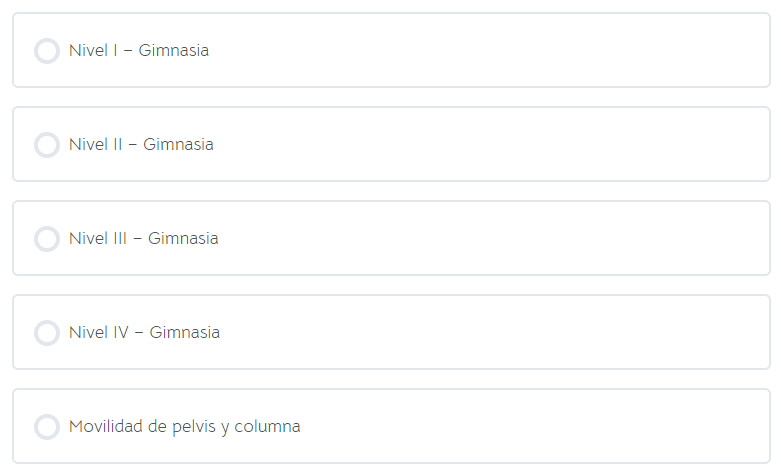Click the word "Gimnasia" in Nivel II option
781x474 pixels.
click(x=178, y=145)
